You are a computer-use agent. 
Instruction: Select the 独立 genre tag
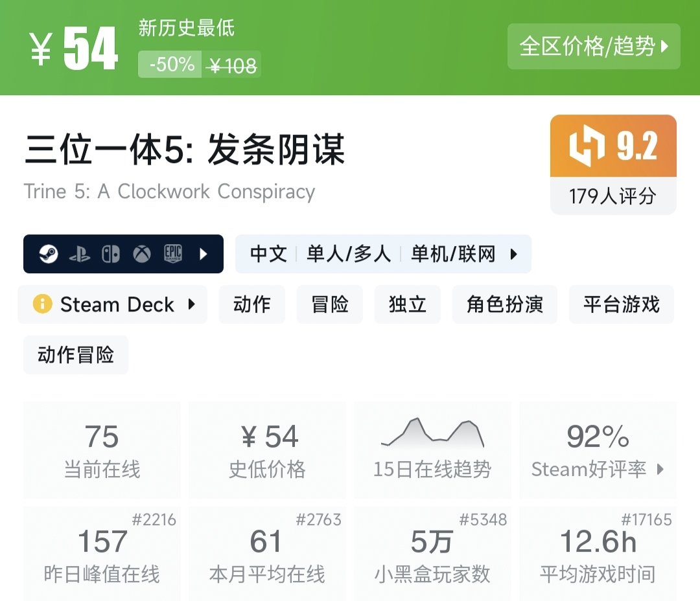(x=408, y=304)
